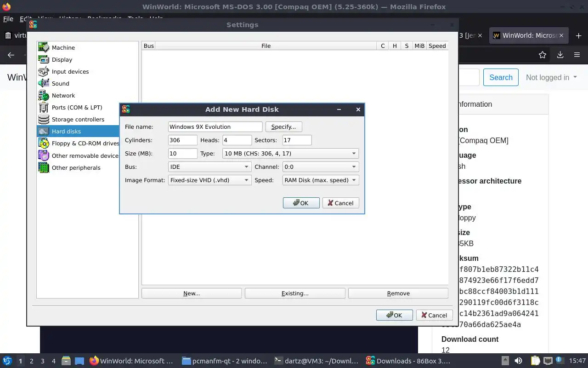Click the MiB column header
The width and height of the screenshot is (588, 368).
(x=419, y=46)
